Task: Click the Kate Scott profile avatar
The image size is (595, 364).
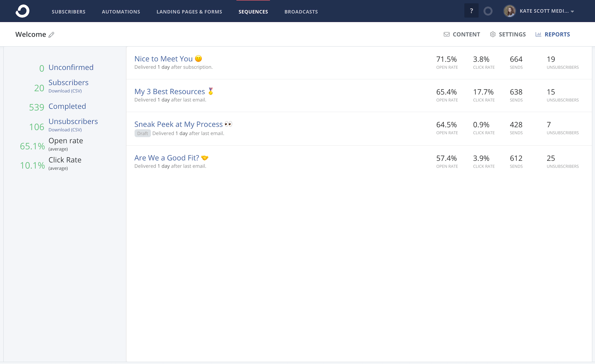Action: [x=510, y=11]
